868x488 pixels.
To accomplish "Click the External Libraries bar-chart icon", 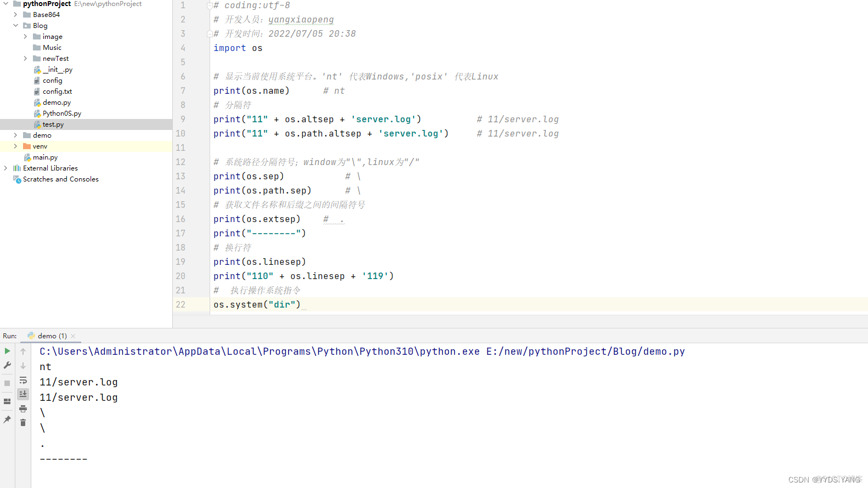I will coord(17,168).
